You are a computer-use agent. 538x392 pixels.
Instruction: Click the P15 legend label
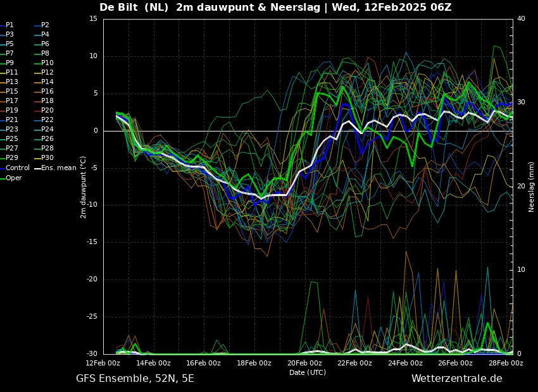pos(11,92)
